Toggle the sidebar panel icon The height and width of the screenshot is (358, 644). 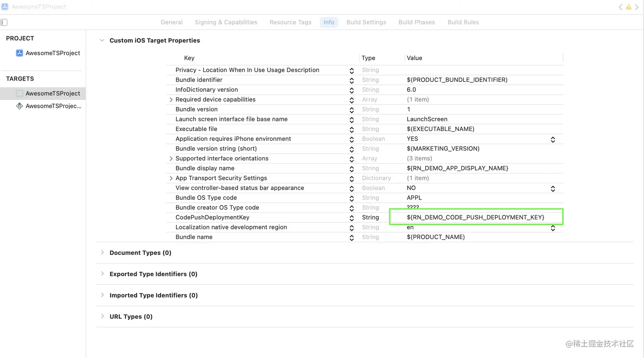[4, 22]
